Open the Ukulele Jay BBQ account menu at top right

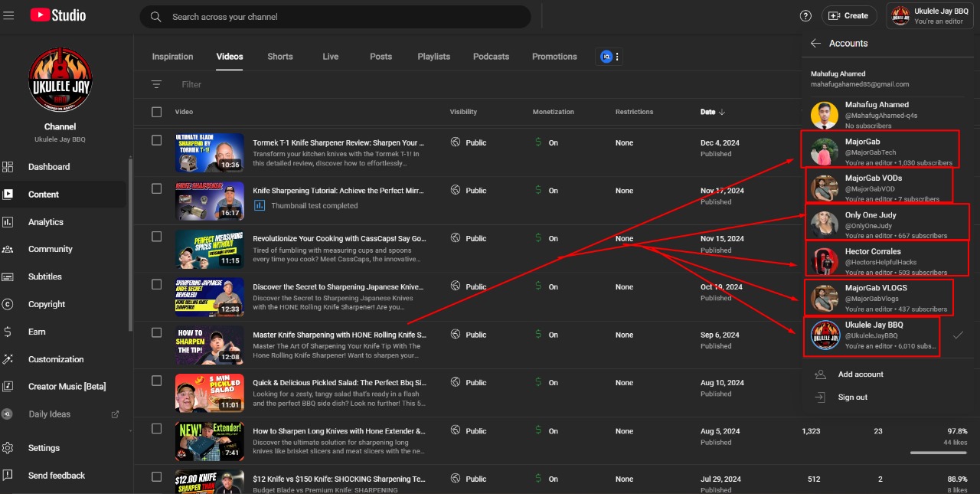point(931,15)
